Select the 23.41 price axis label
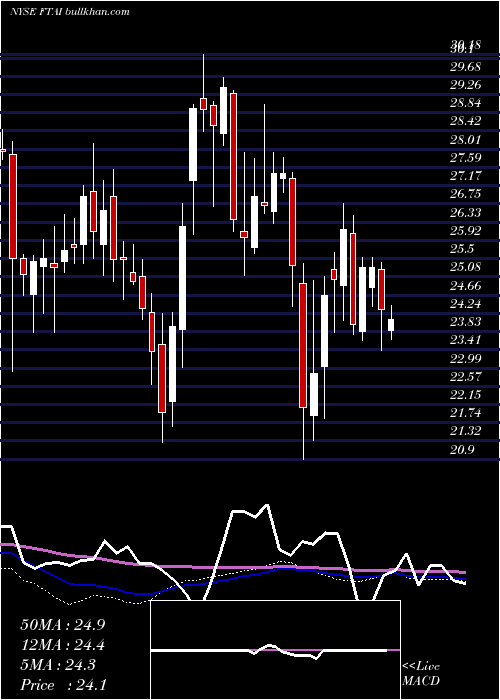 coord(466,340)
